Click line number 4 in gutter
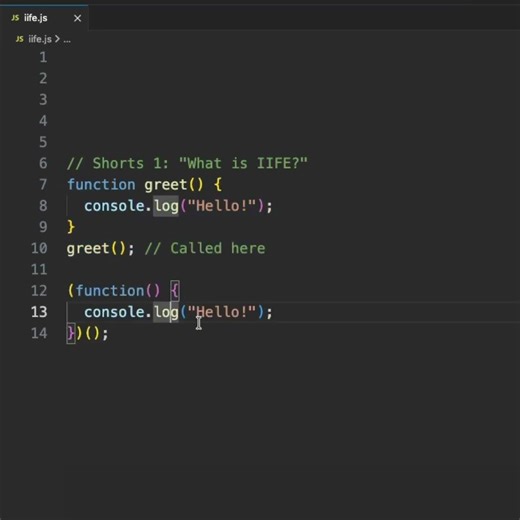The image size is (520, 520). [x=43, y=121]
